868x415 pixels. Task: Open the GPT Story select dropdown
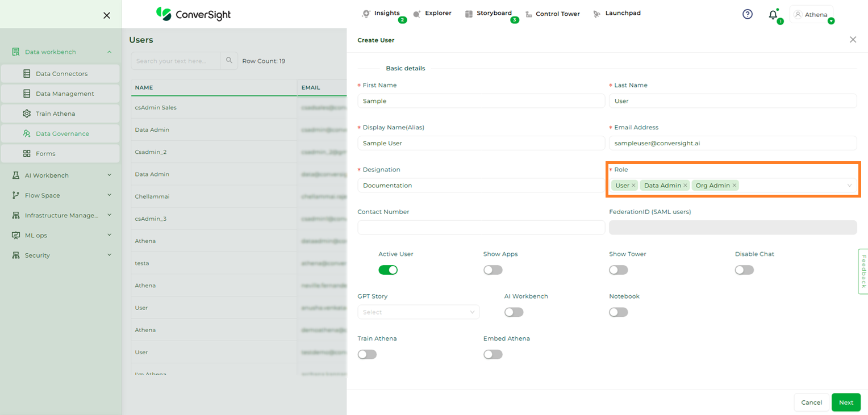pos(418,312)
